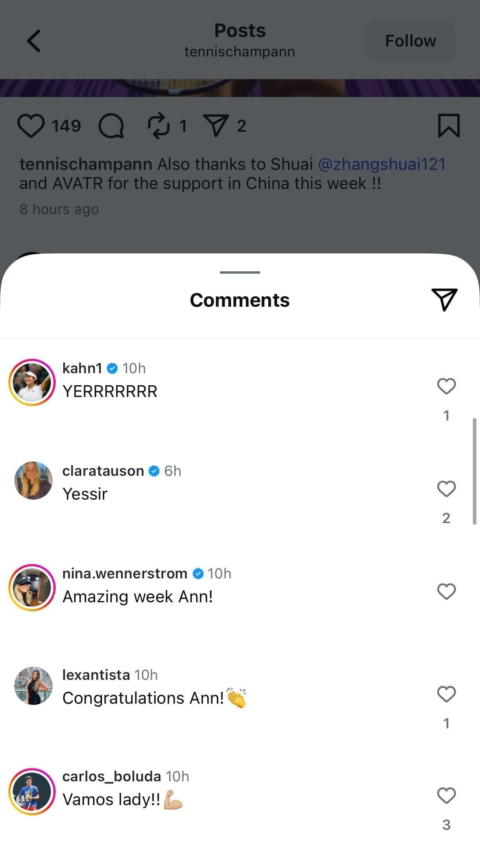This screenshot has width=480, height=868.
Task: Open kahn1's profile picture
Action: (32, 382)
